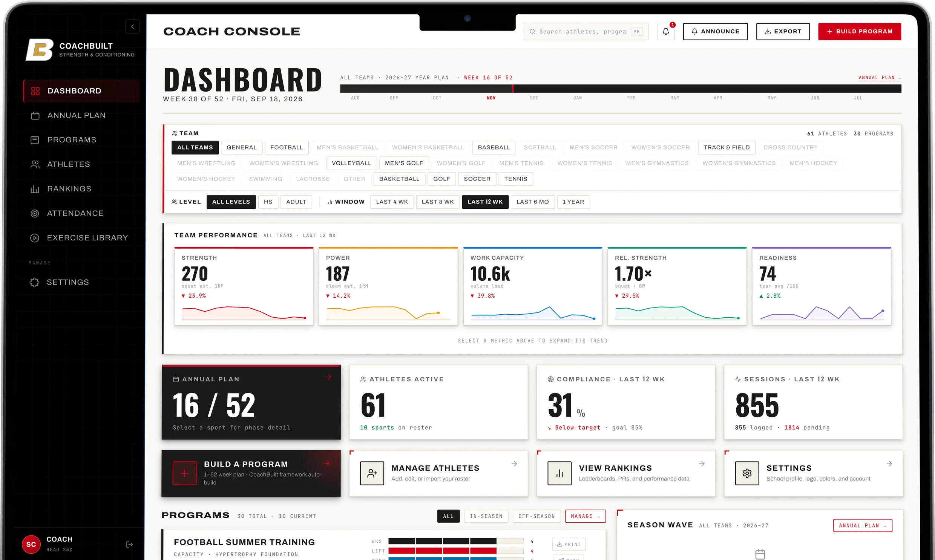Click the logout icon beside Coach profile
The width and height of the screenshot is (935, 560).
click(129, 544)
